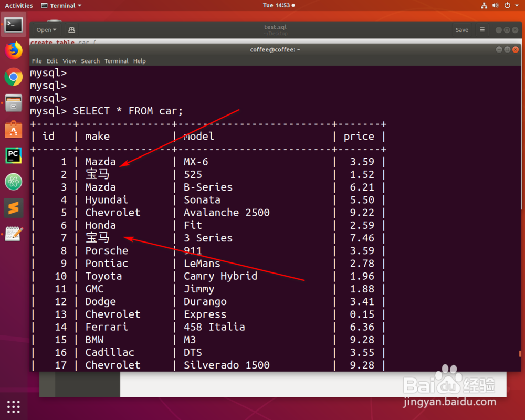The width and height of the screenshot is (525, 420).
Task: Launch Google Chrome from the dock
Action: click(x=14, y=77)
